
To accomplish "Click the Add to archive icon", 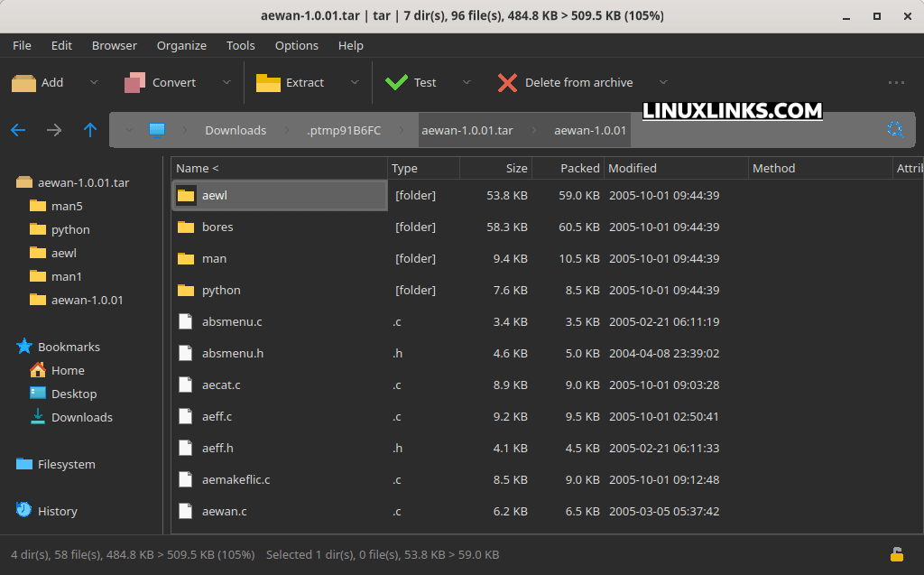I will pyautogui.click(x=23, y=82).
